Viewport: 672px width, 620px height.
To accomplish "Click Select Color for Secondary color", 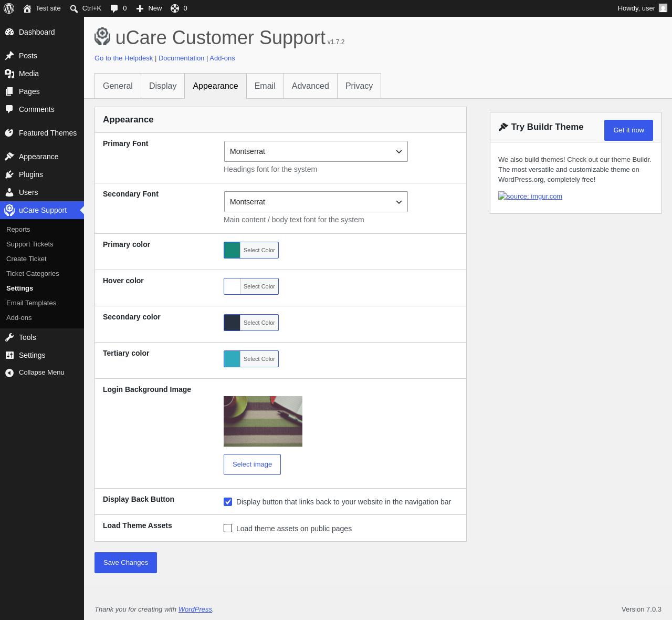I will [x=259, y=323].
